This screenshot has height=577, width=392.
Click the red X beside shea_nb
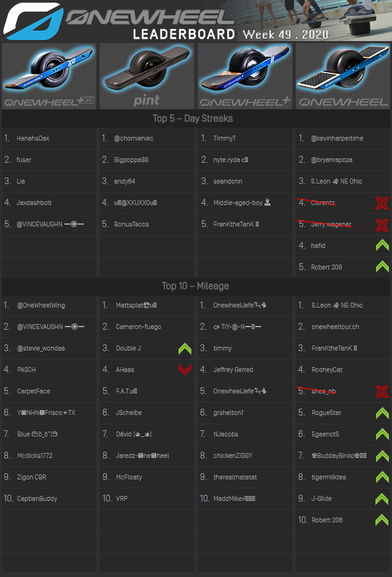382,392
